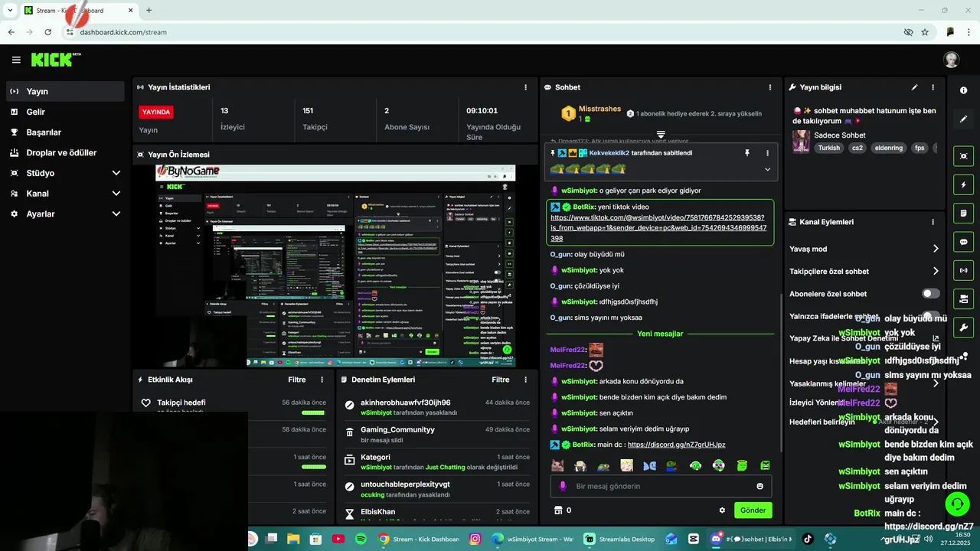Open a new browser tab
The height and width of the screenshot is (551, 980).
point(149,10)
